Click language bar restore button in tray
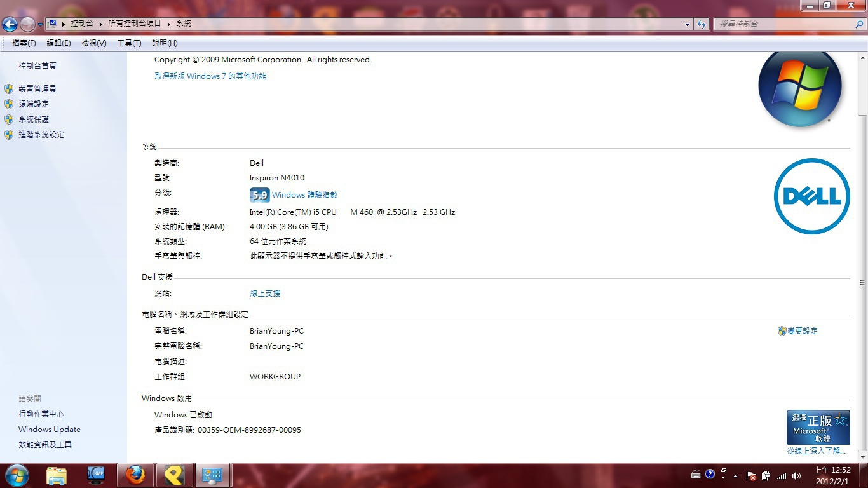Viewport: 868px width, 488px height. coord(724,471)
